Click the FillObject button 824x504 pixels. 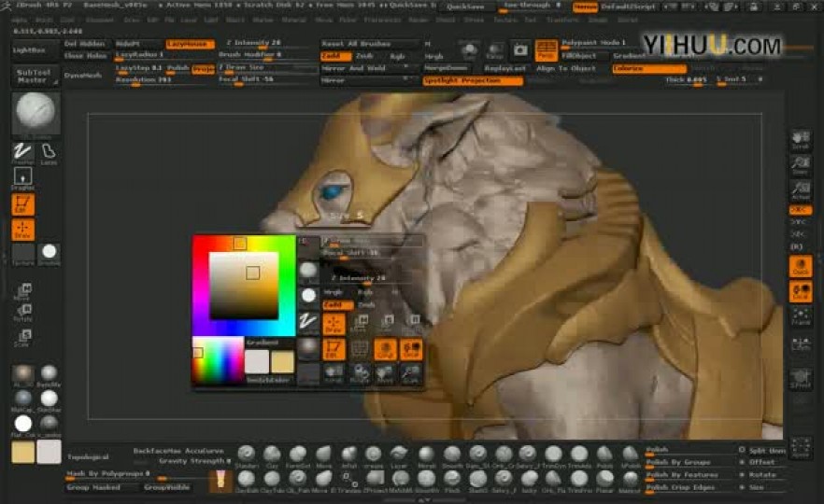585,56
